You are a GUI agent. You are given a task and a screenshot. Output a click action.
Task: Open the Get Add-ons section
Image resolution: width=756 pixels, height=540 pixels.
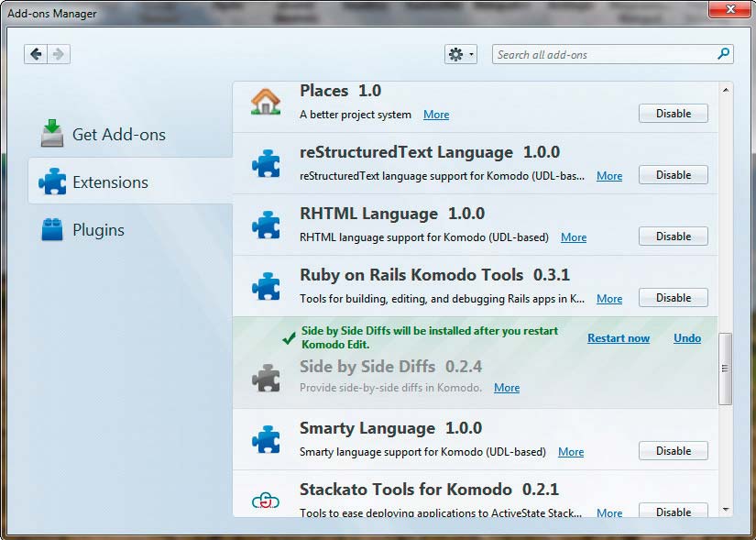coord(130,134)
